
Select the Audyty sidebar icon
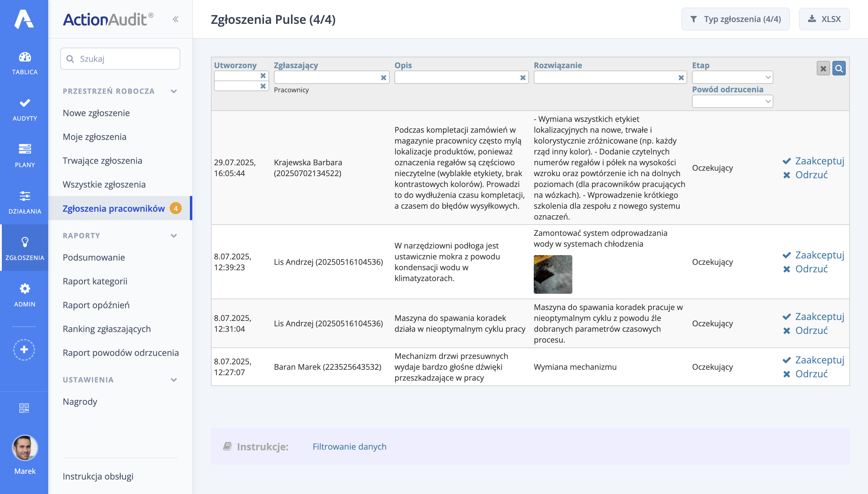pyautogui.click(x=24, y=103)
